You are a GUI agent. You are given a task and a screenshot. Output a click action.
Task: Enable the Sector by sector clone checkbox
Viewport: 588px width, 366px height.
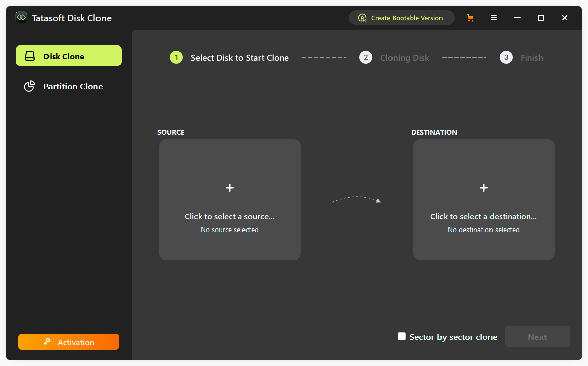[x=402, y=336]
